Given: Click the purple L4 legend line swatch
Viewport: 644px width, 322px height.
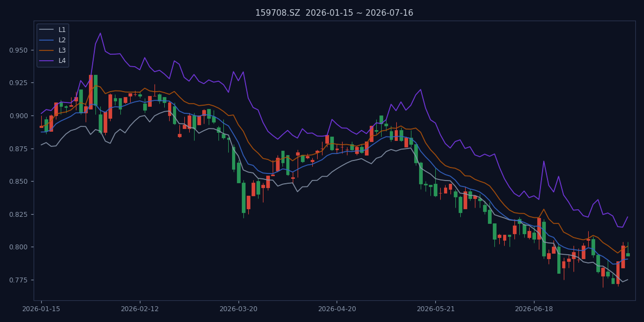Looking at the screenshot, I should pos(47,60).
